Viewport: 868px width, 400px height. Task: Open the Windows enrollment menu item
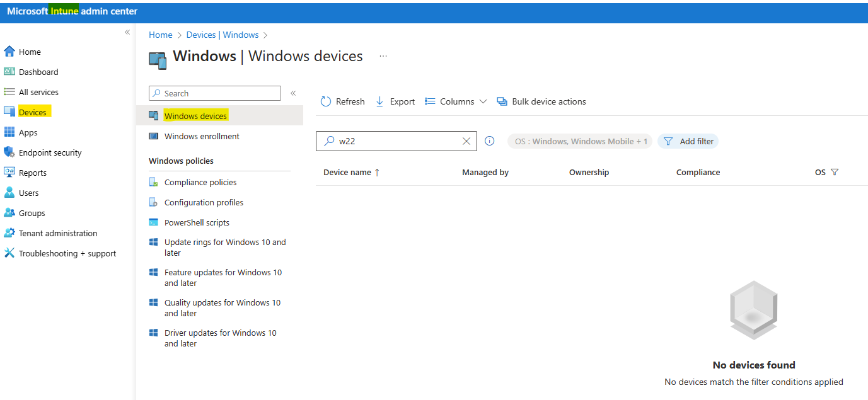pos(202,136)
